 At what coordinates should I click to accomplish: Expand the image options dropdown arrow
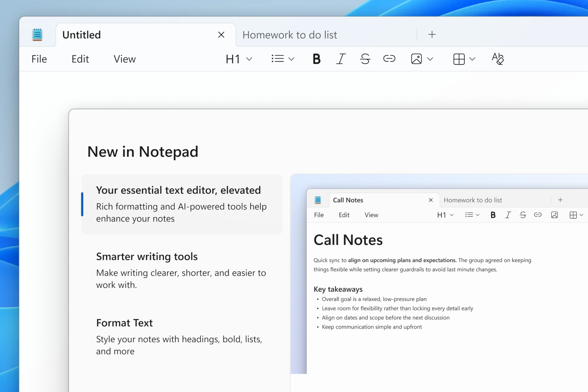click(x=430, y=59)
